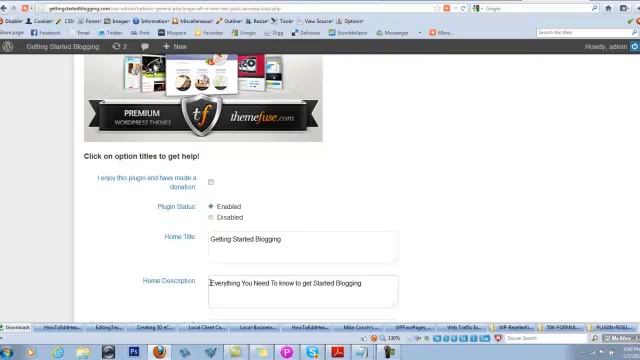This screenshot has height=360, width=640.
Task: Click the Google share button
Action: click(x=244, y=33)
